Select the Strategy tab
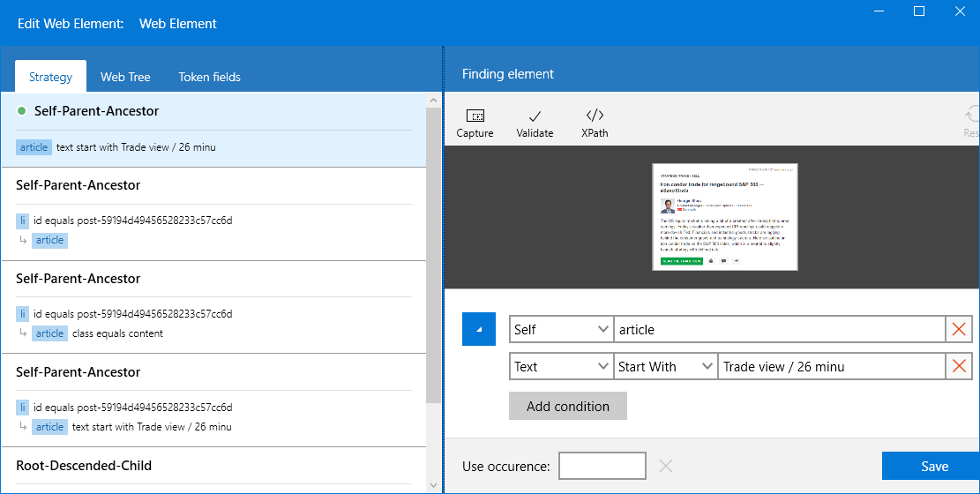 tap(50, 77)
